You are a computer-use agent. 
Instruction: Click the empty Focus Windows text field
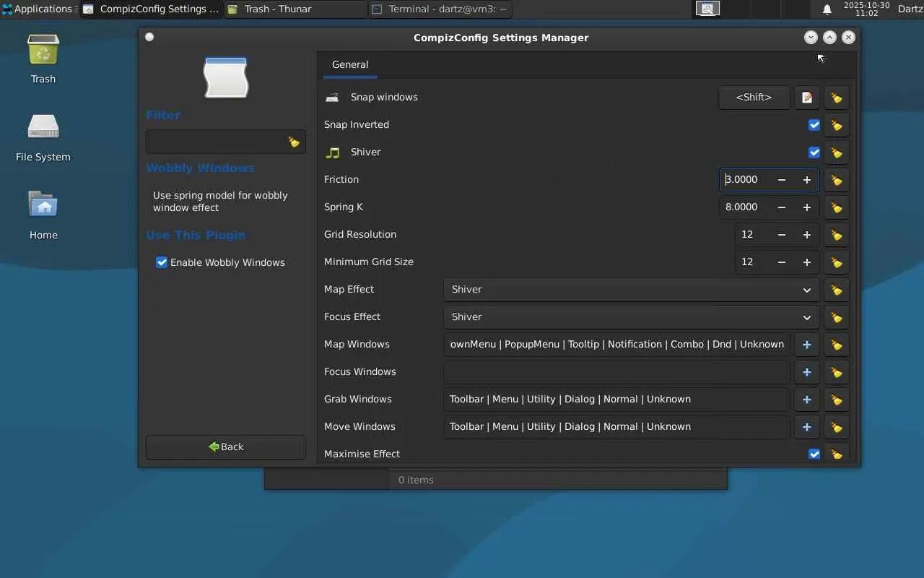point(617,372)
